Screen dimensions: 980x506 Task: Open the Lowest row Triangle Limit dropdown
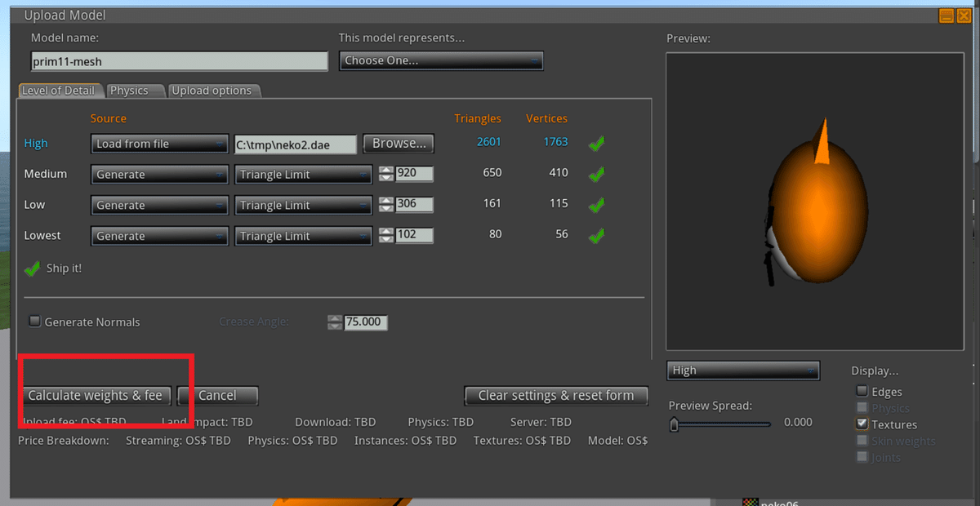coord(303,236)
